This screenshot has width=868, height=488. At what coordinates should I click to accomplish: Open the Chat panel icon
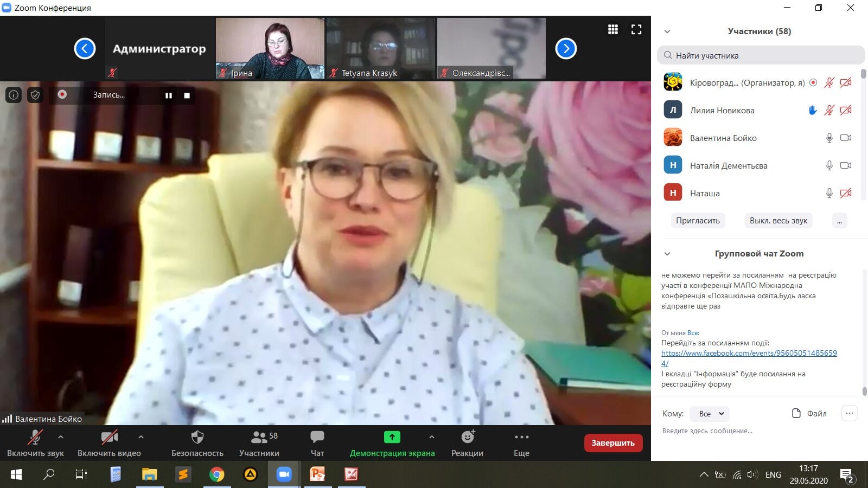point(317,443)
